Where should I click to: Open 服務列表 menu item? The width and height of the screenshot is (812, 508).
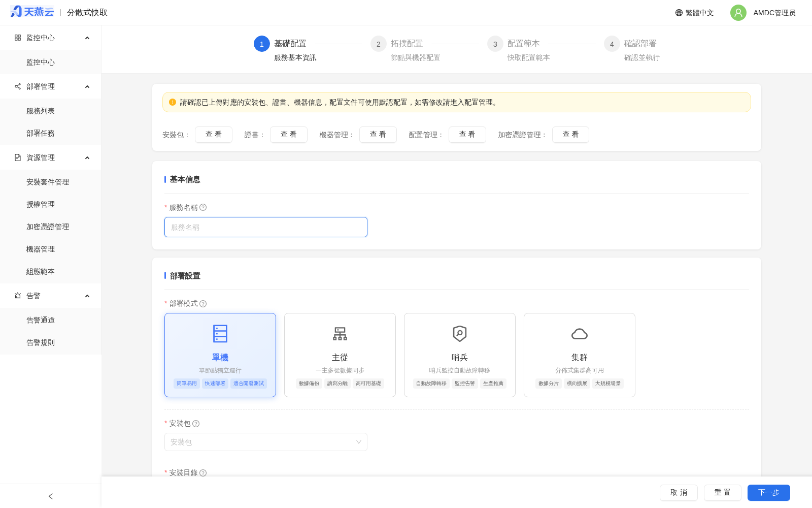(51, 111)
